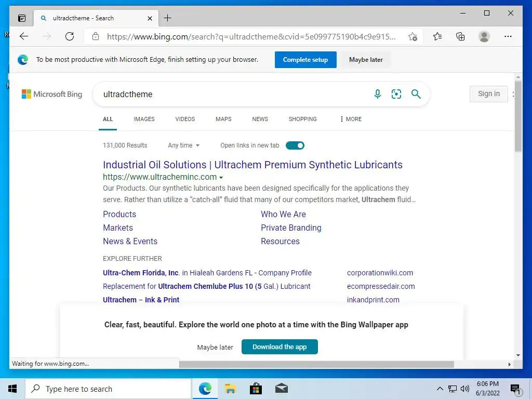
Task: Expand the MORE search categories menu
Action: tap(351, 119)
